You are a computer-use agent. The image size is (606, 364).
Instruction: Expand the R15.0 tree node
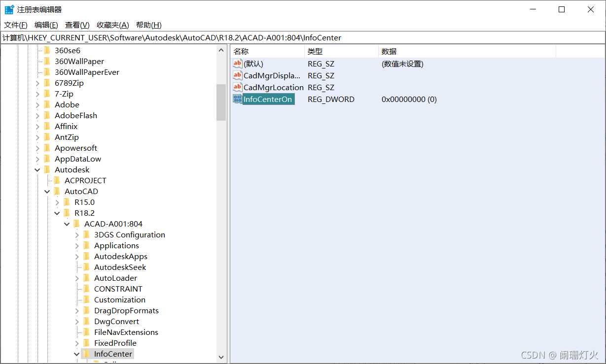click(57, 202)
